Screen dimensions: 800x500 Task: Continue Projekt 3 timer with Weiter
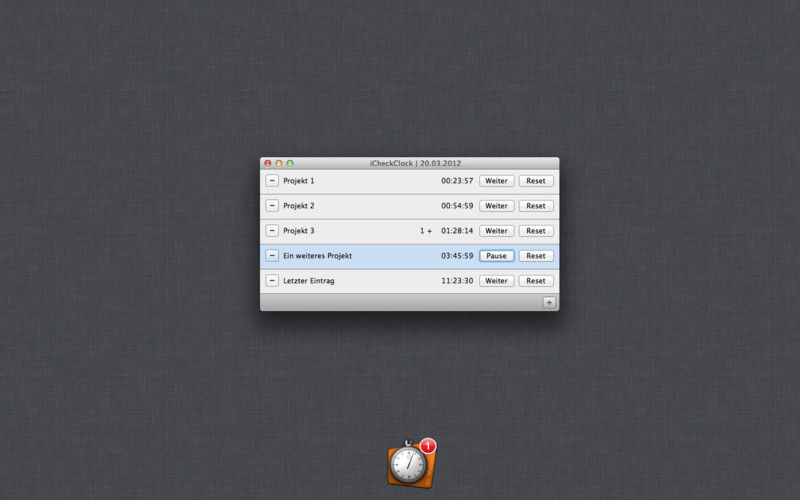click(496, 231)
